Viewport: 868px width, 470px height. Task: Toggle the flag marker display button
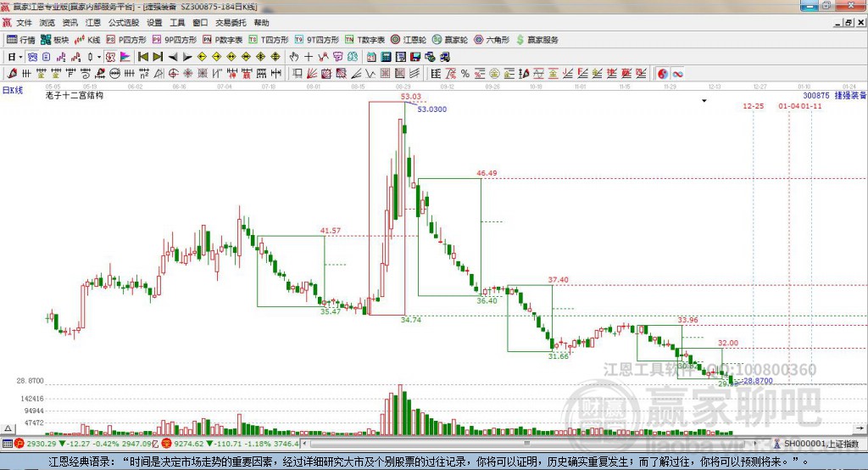pyautogui.click(x=125, y=57)
